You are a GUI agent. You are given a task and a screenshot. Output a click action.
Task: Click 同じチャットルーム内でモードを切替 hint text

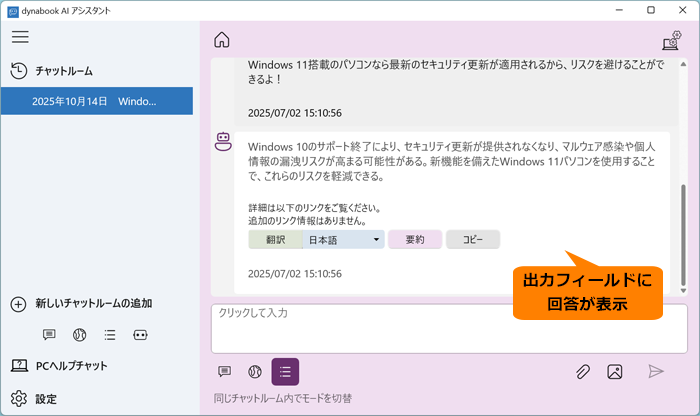coord(283,398)
